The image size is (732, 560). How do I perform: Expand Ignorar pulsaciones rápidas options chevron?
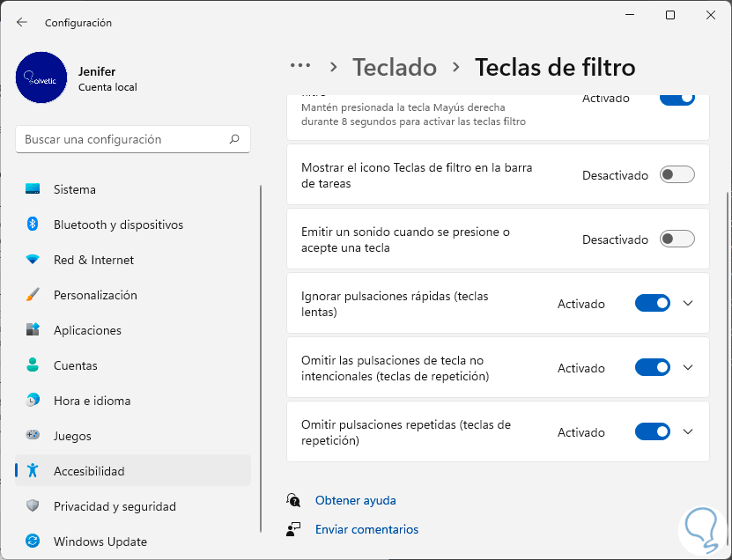tap(689, 304)
